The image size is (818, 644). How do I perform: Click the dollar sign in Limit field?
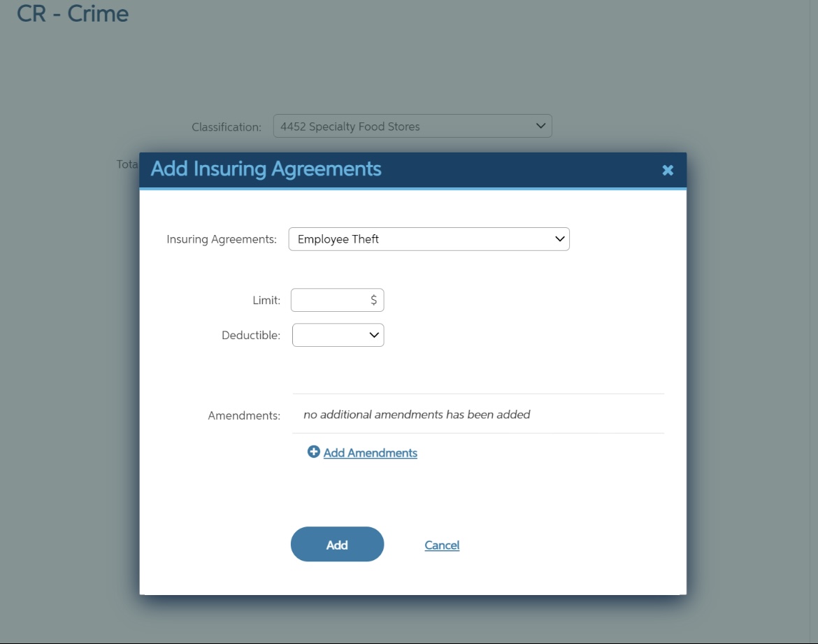coord(373,300)
